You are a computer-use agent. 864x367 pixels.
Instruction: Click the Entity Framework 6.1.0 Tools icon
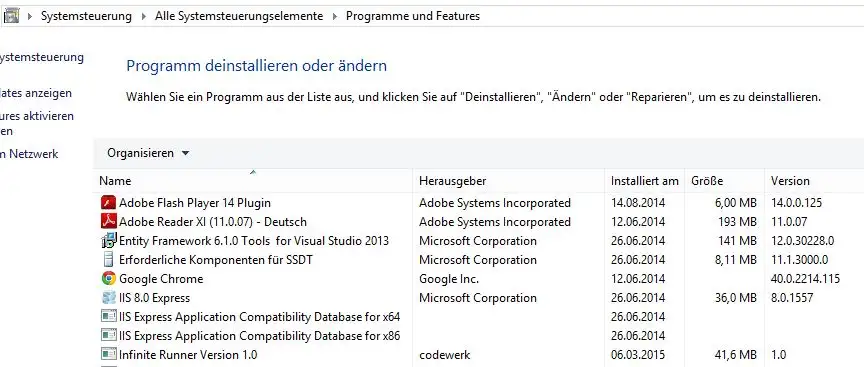[109, 241]
